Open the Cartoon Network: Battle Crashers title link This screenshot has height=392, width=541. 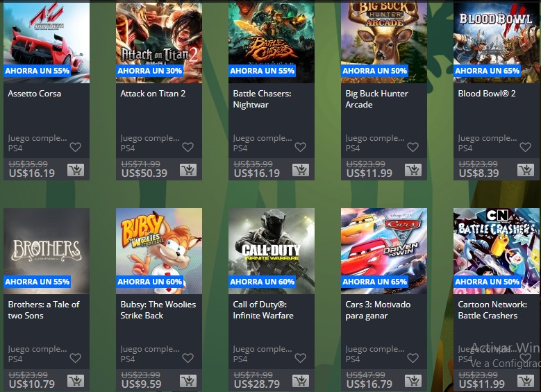492,310
